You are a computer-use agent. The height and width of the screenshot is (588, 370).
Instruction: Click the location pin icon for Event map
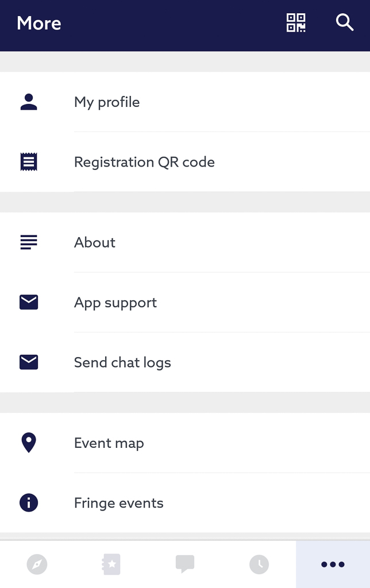pos(29,443)
